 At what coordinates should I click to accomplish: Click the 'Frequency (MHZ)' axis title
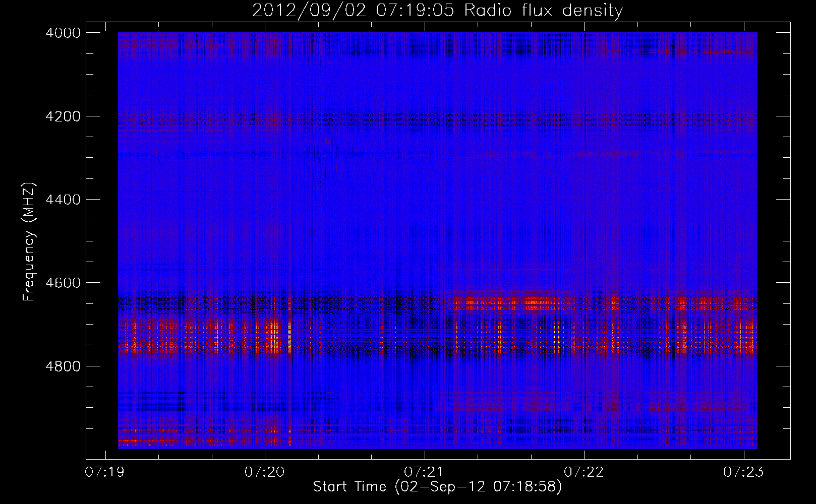pos(29,242)
